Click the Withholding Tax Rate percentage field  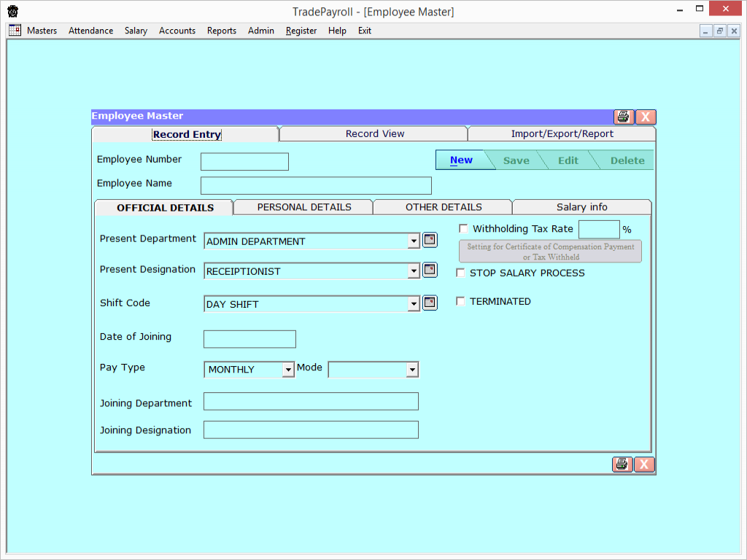pos(599,229)
